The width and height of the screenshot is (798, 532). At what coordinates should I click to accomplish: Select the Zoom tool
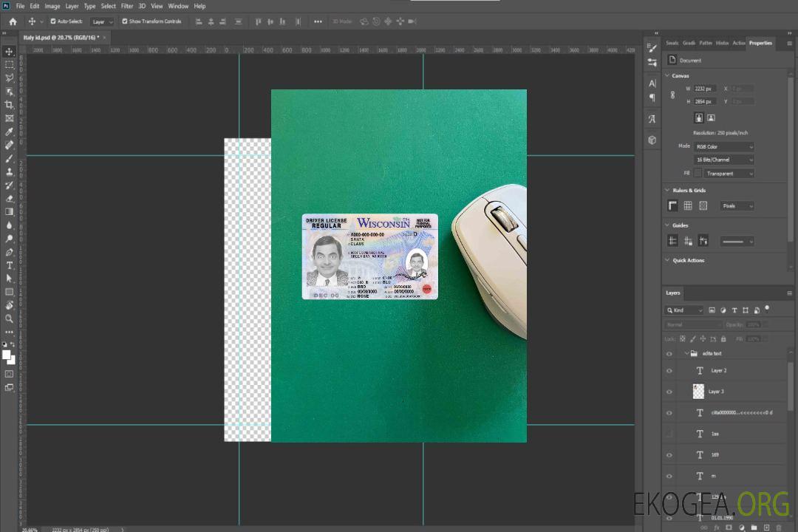[x=10, y=318]
